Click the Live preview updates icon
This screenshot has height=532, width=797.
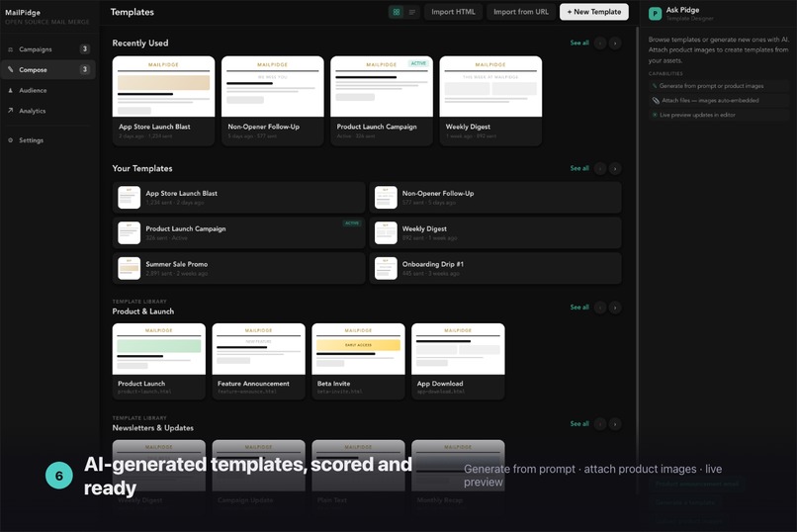click(x=655, y=115)
